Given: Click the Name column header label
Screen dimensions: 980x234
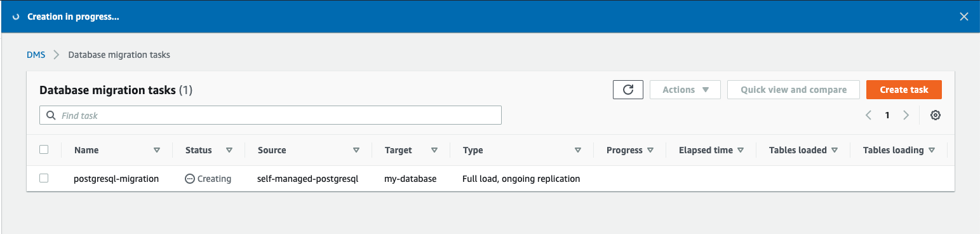Looking at the screenshot, I should [86, 151].
